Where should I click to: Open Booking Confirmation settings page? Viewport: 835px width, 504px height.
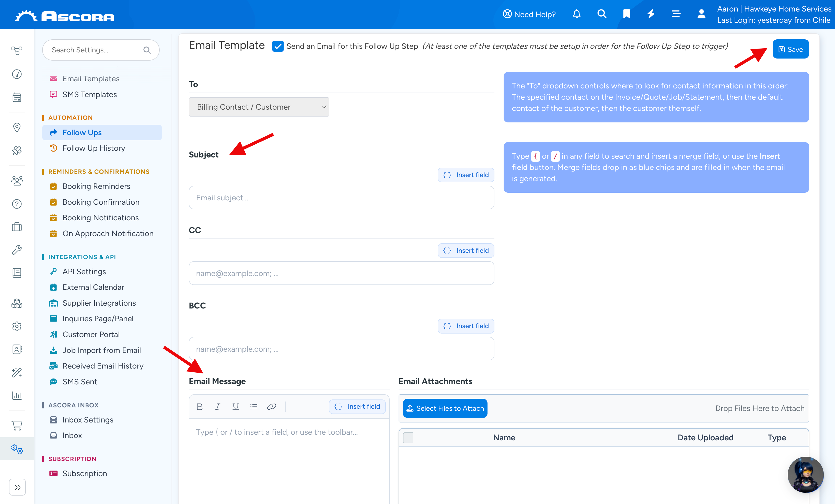(x=101, y=202)
